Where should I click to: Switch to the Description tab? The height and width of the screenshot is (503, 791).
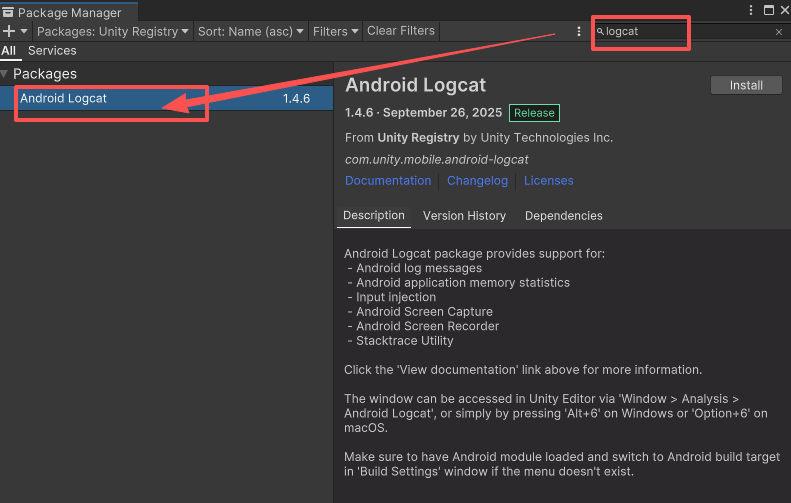pyautogui.click(x=374, y=215)
